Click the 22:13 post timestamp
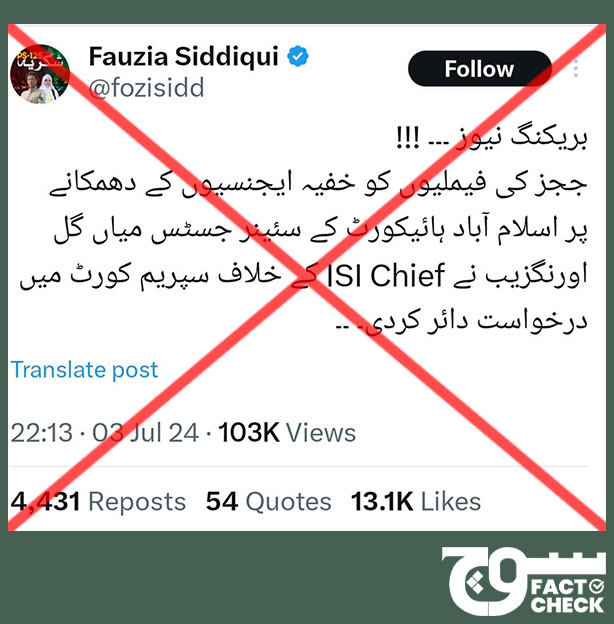 pos(42,433)
